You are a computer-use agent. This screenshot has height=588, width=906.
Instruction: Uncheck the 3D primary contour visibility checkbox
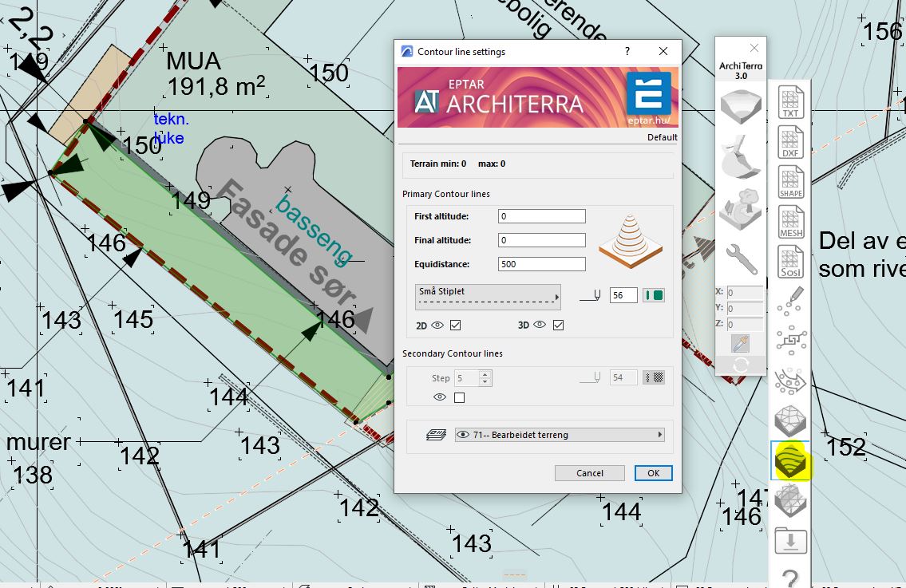558,325
